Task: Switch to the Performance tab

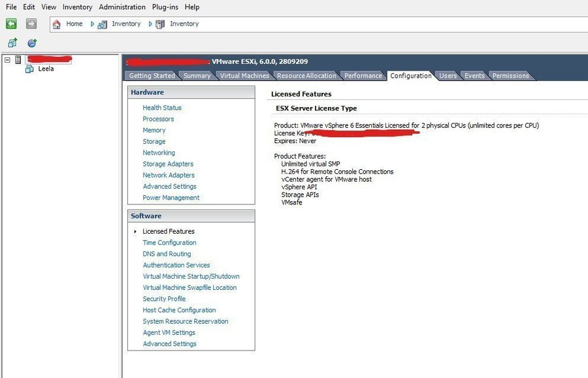Action: (x=363, y=76)
